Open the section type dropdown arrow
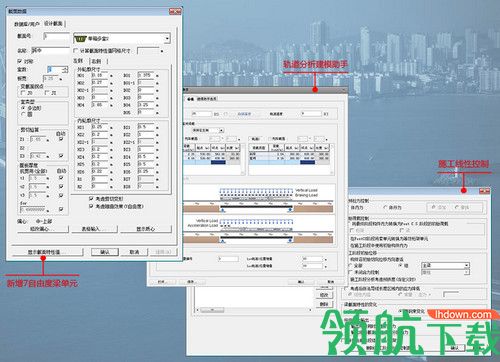 [x=167, y=39]
